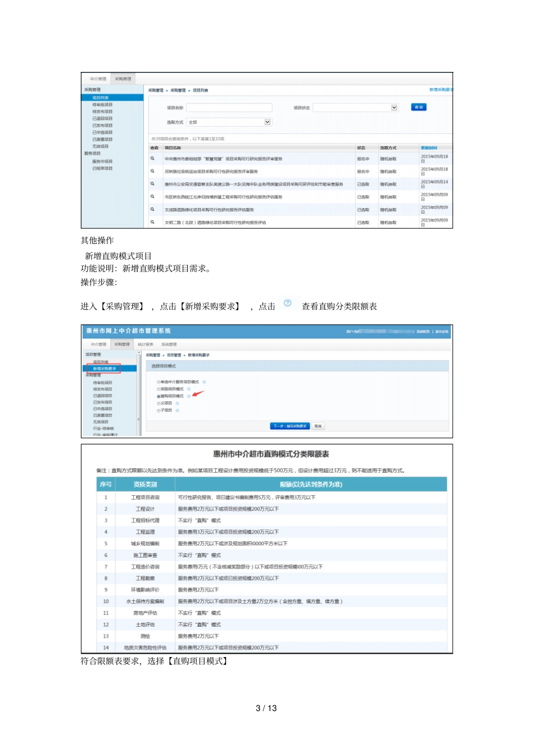Select 单选中介服务项目模式 radio button

pyautogui.click(x=159, y=382)
